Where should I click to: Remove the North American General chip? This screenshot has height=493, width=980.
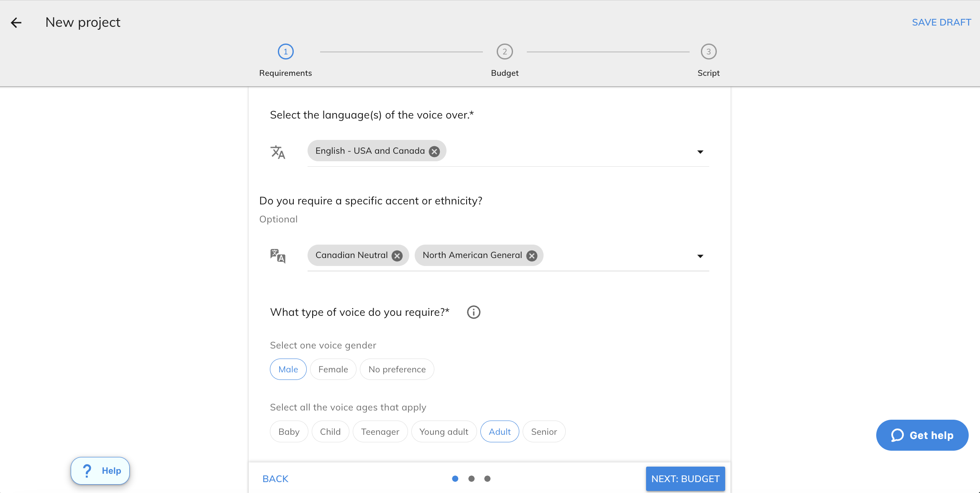point(532,256)
